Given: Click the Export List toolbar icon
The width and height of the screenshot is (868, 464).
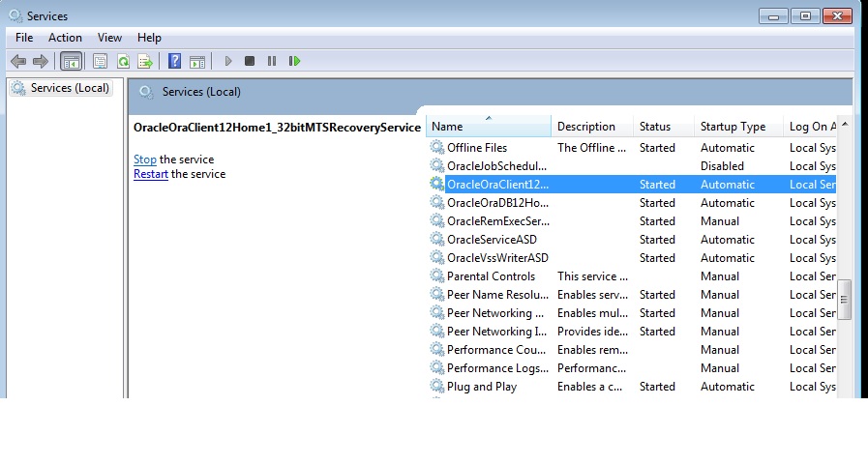Looking at the screenshot, I should (145, 61).
